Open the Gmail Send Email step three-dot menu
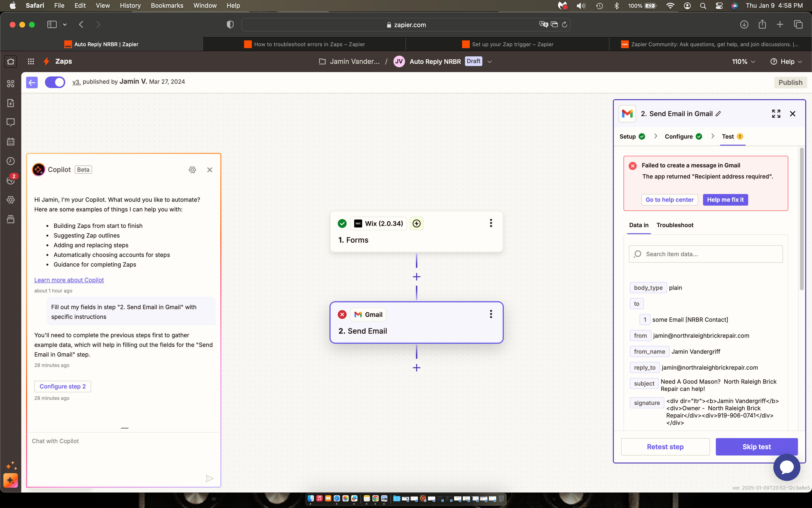The image size is (812, 508). click(x=491, y=314)
